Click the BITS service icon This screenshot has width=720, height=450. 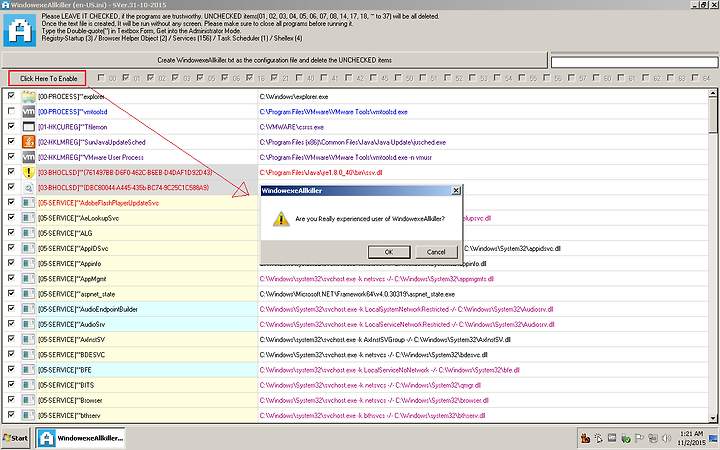28,385
